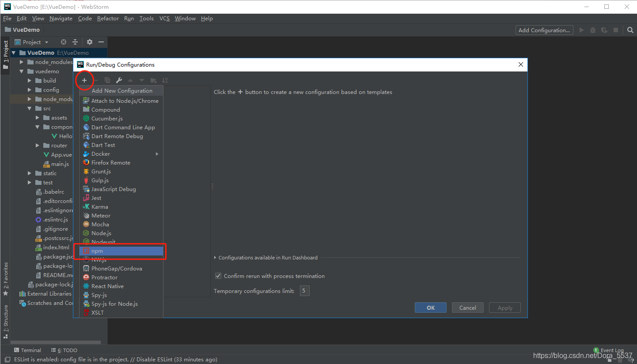Hide the Project tool window
Image resolution: width=637 pixels, height=364 pixels.
coord(101,42)
